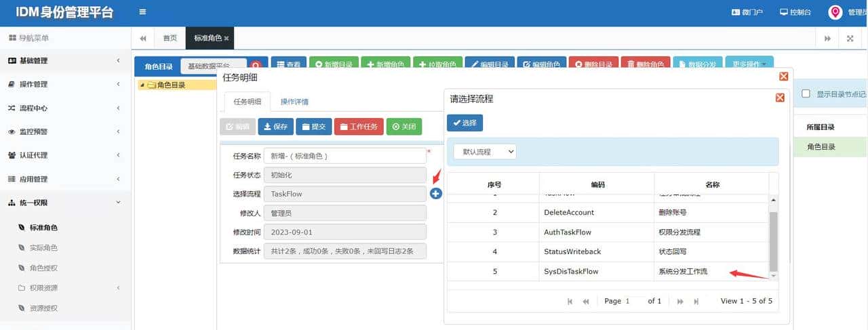Open the 微门户 portal link

tap(747, 12)
